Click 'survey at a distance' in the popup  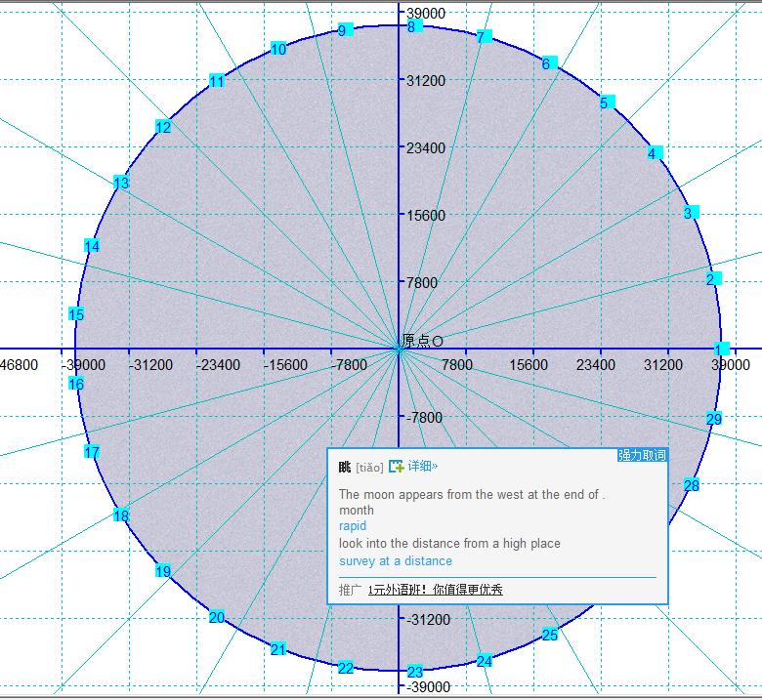click(x=395, y=561)
